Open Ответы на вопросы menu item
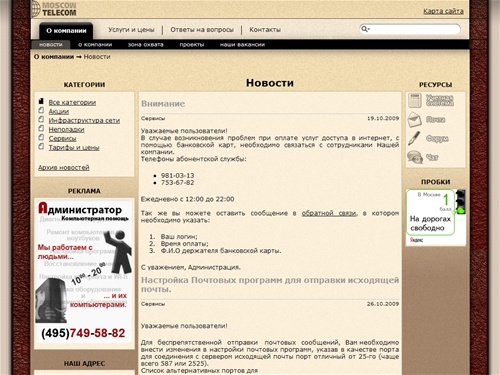 point(202,30)
